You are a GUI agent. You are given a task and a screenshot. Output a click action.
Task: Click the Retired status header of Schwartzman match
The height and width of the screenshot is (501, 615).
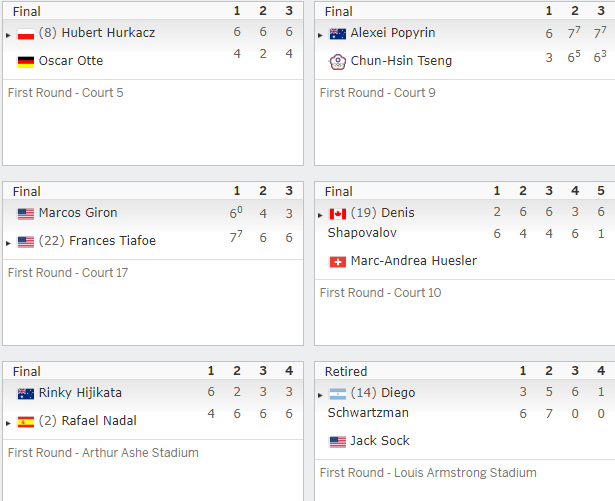[346, 372]
